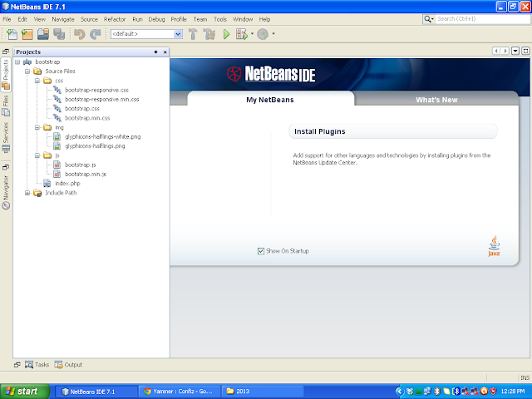Restore the Navigator window group icon
This screenshot has width=532, height=399.
tap(6, 166)
